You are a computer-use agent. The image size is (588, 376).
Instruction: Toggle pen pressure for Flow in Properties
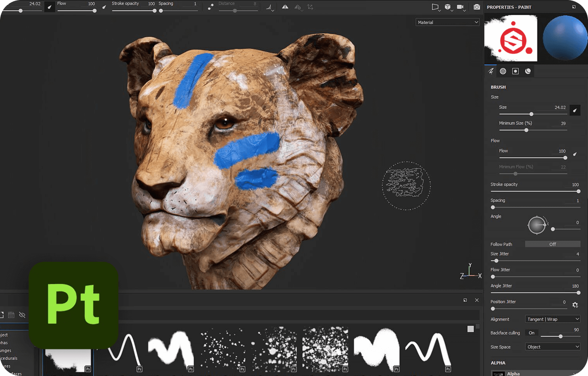[575, 154]
